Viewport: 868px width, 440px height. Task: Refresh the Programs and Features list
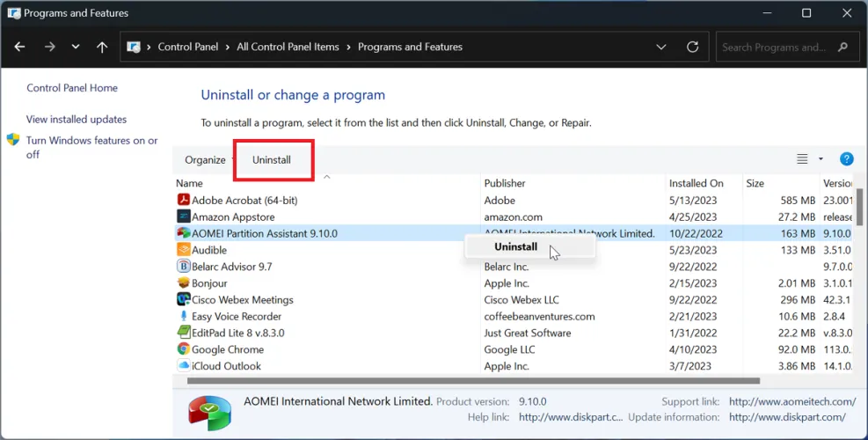pyautogui.click(x=693, y=48)
